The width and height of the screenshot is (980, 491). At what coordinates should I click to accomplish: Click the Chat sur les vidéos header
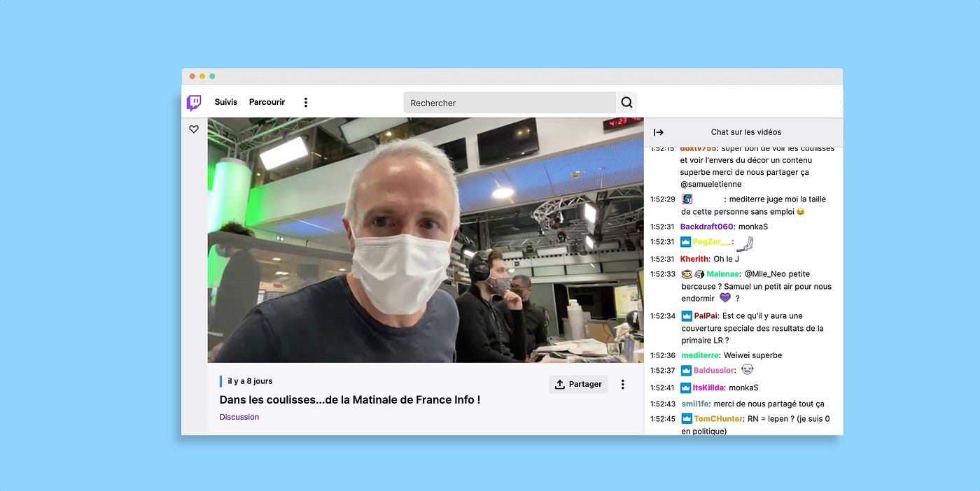point(746,132)
